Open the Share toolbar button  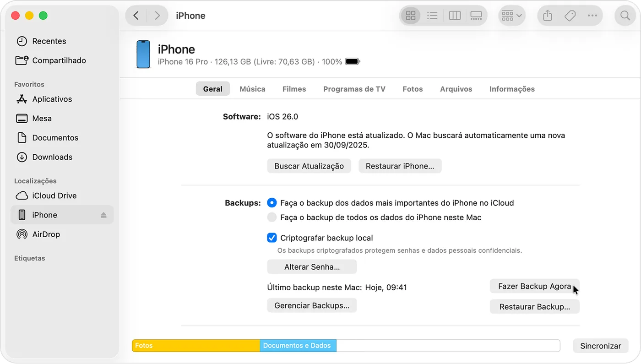click(x=548, y=16)
